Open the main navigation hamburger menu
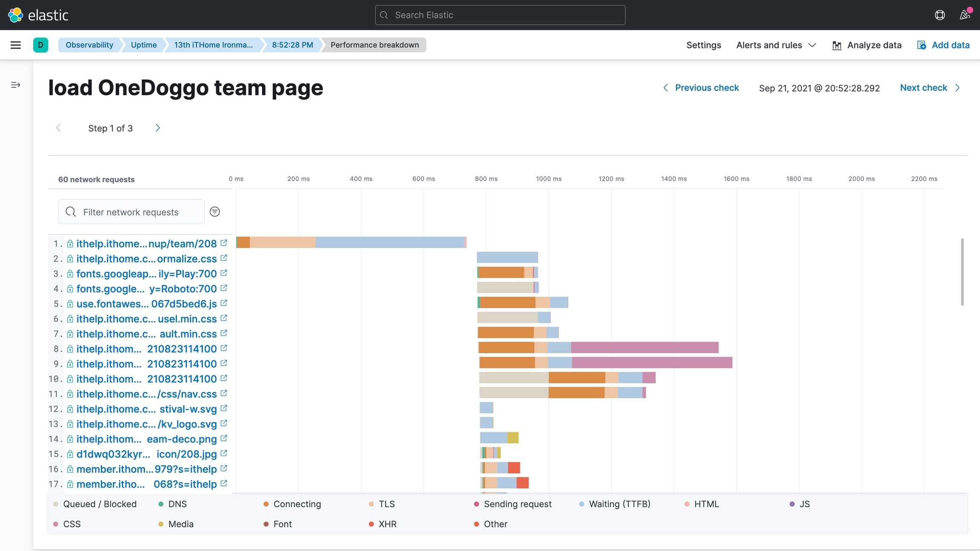The height and width of the screenshot is (551, 980). point(16,45)
